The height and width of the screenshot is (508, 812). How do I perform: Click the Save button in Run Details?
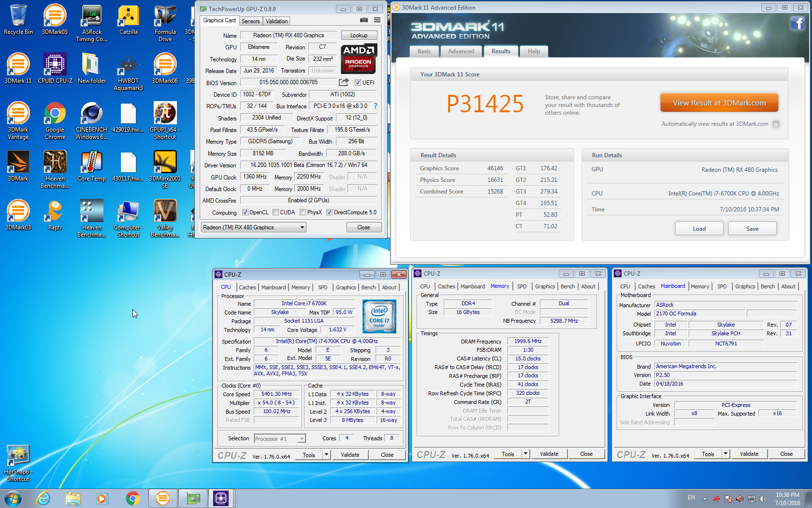click(x=752, y=229)
